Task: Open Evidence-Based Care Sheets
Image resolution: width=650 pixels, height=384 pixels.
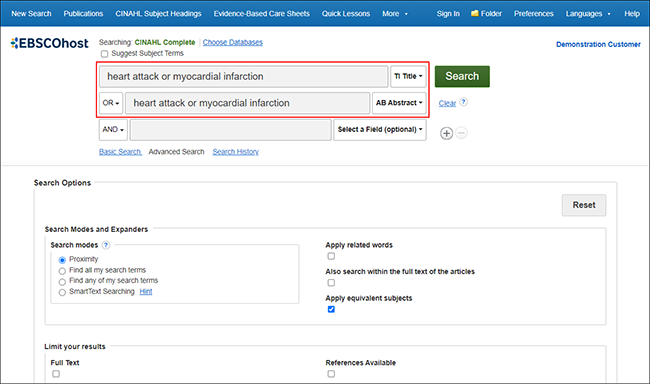Action: [x=262, y=14]
